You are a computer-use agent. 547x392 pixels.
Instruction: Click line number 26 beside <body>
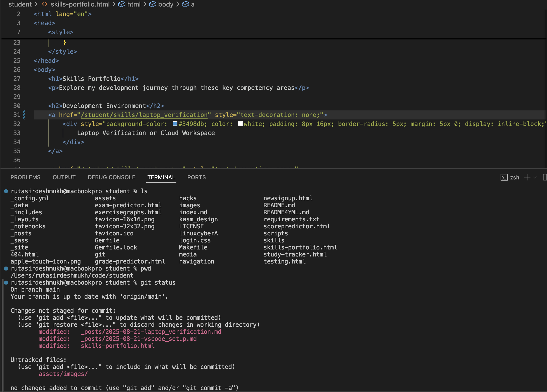coord(17,70)
